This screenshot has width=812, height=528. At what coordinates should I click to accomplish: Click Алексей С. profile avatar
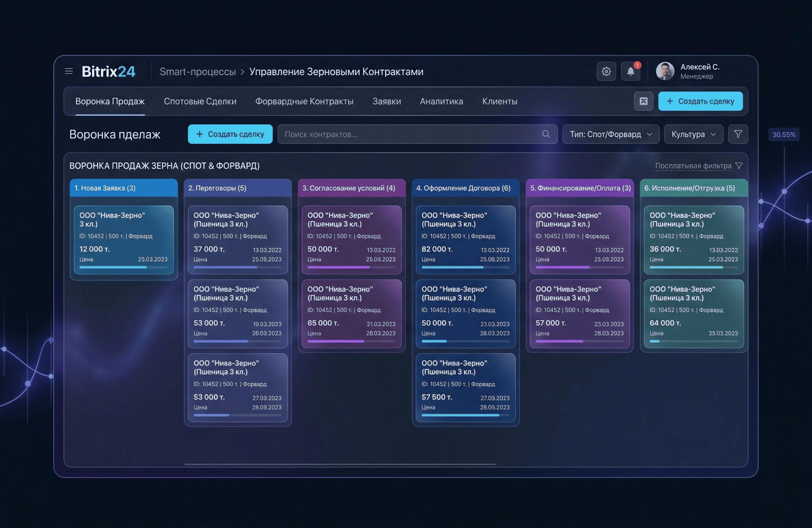click(x=664, y=71)
